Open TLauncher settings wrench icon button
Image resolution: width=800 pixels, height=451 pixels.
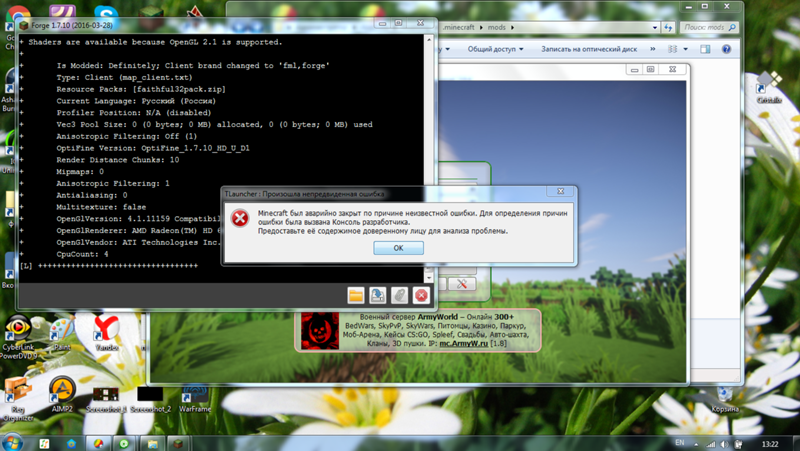pos(462,284)
